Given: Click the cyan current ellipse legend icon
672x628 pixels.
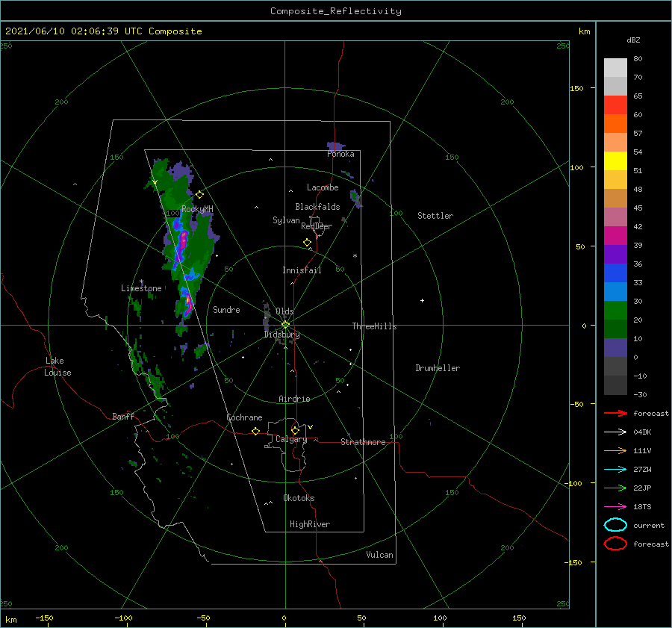Looking at the screenshot, I should [x=615, y=525].
